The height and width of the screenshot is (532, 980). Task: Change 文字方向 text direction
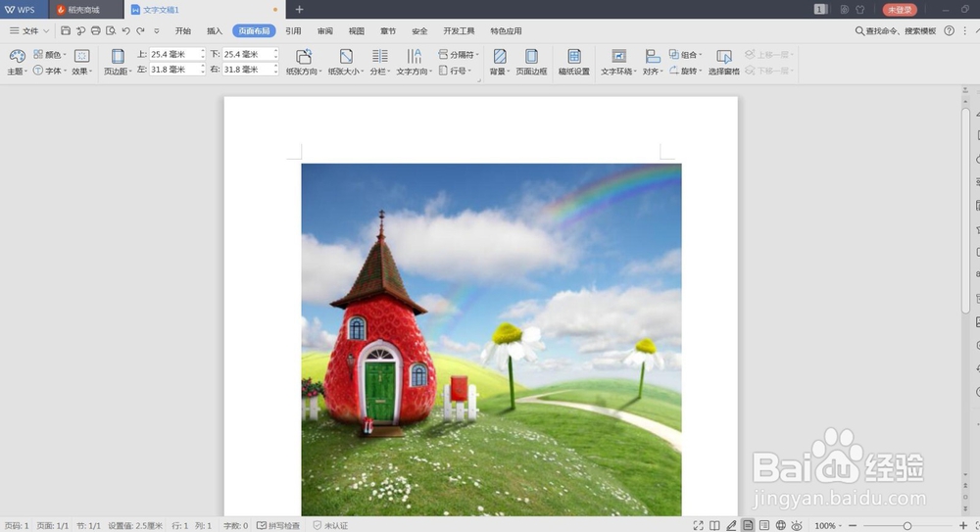point(414,63)
